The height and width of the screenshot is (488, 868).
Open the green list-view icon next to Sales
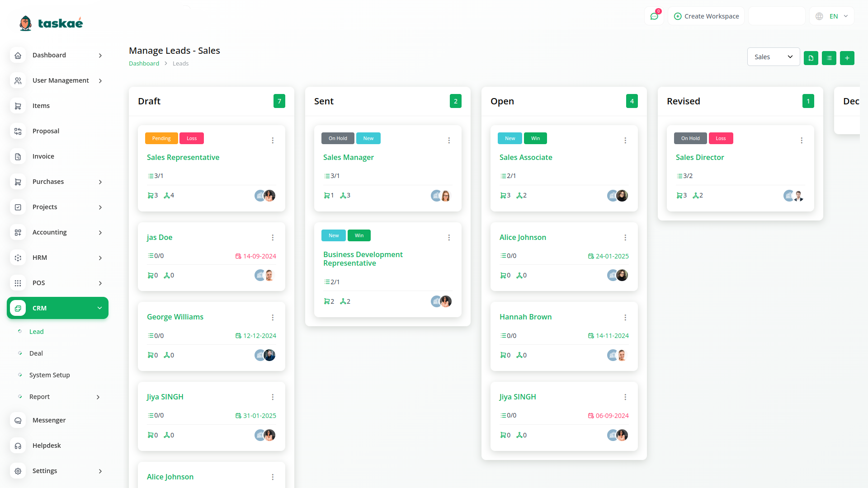(829, 58)
